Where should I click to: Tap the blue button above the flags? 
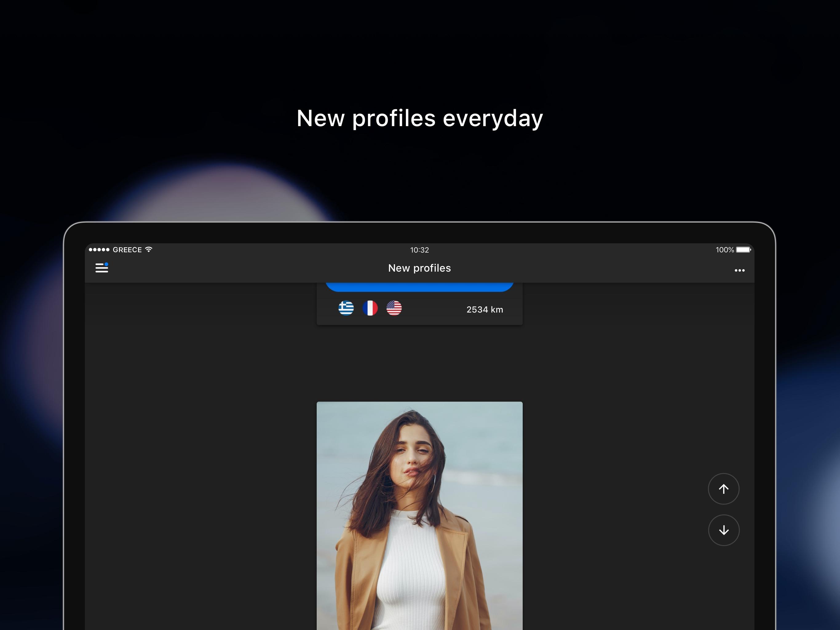[x=420, y=287]
